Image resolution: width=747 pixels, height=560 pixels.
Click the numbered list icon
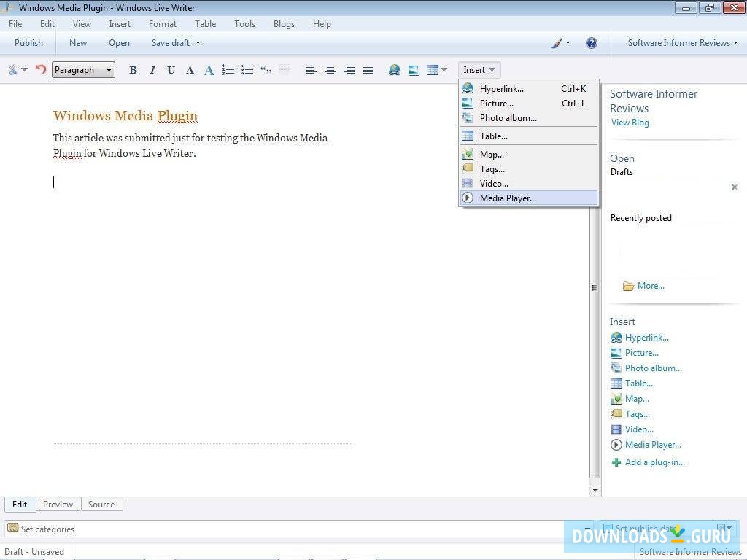click(x=228, y=70)
